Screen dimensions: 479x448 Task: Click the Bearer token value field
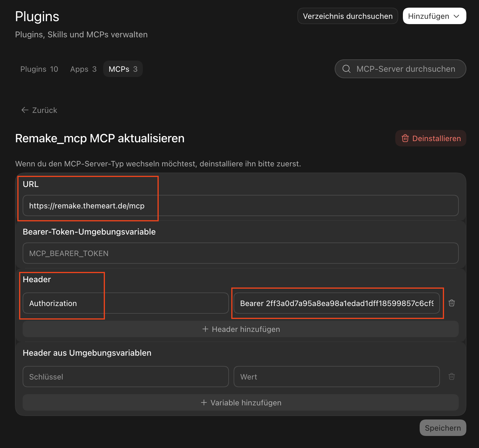337,303
